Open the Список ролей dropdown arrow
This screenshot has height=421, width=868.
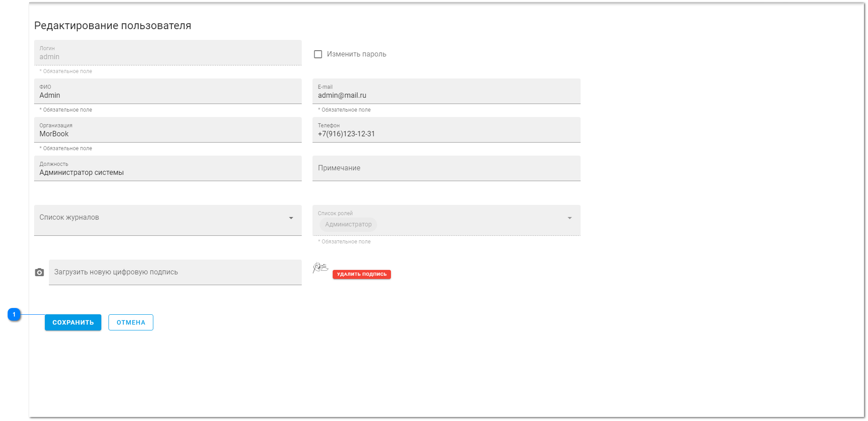point(569,218)
